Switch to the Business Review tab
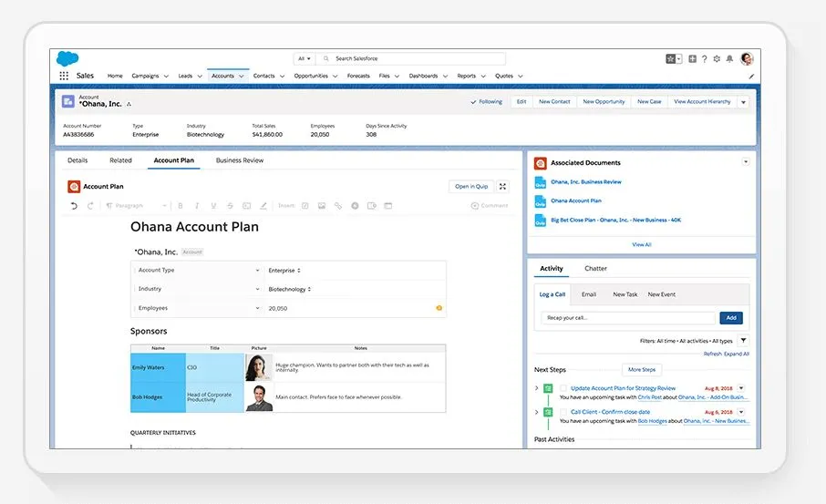The height and width of the screenshot is (504, 826). (240, 160)
